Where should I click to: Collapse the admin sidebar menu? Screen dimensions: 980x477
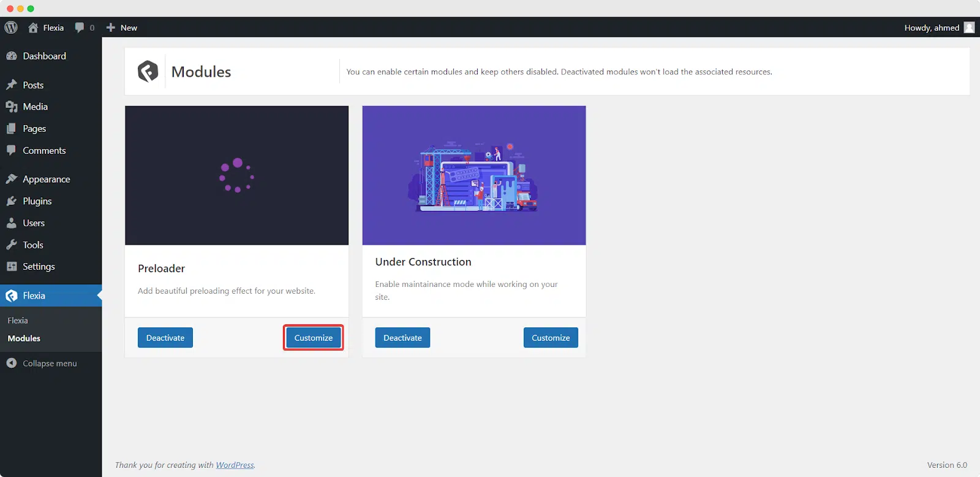42,364
